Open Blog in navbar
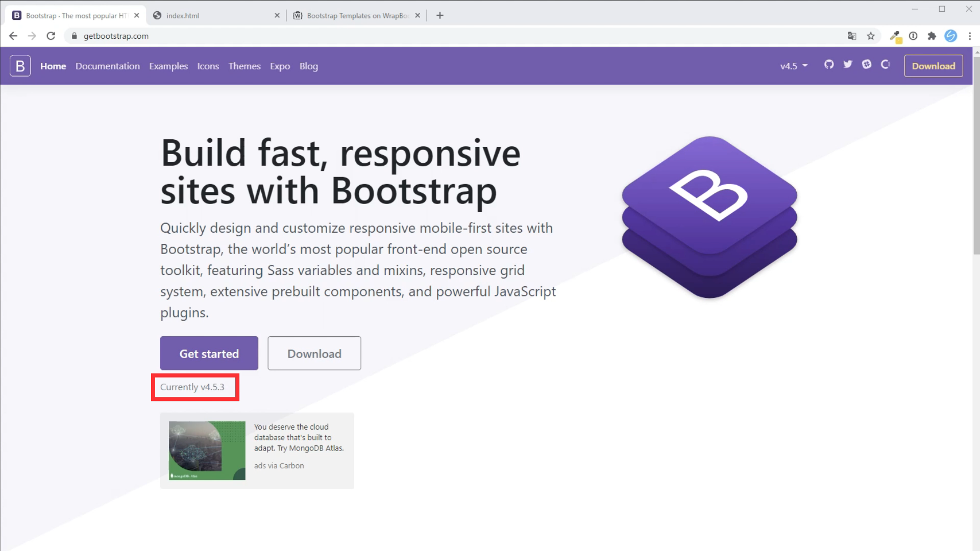The image size is (980, 551). point(309,66)
